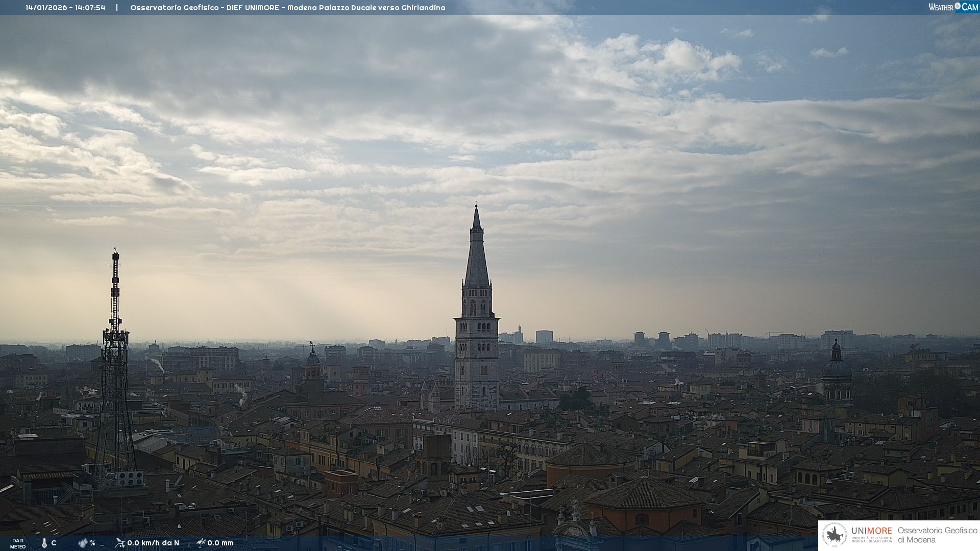Image resolution: width=980 pixels, height=551 pixels.
Task: Click the UNIMORE wordmark text
Action: 871,531
